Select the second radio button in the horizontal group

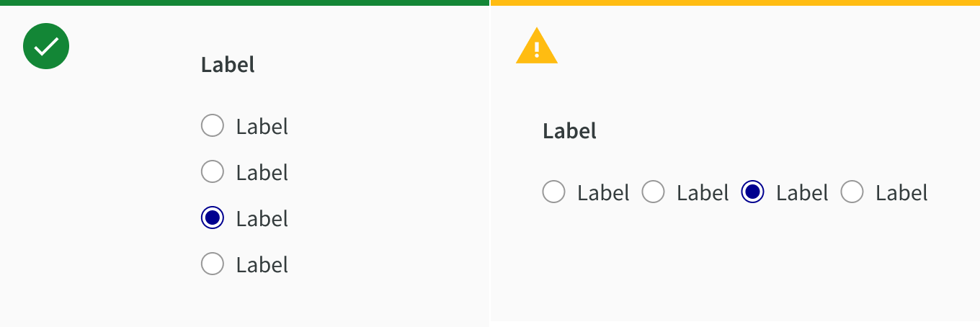click(653, 192)
